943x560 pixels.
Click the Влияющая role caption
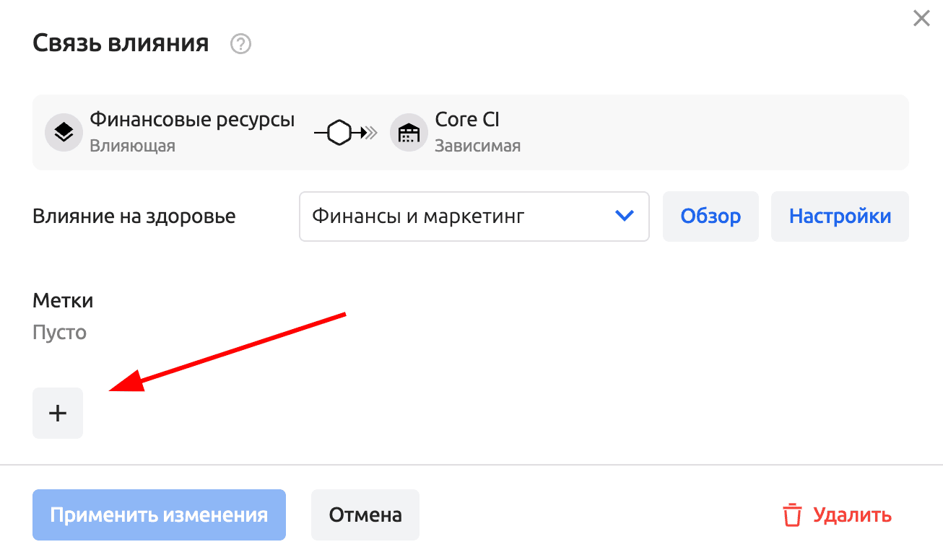click(132, 146)
